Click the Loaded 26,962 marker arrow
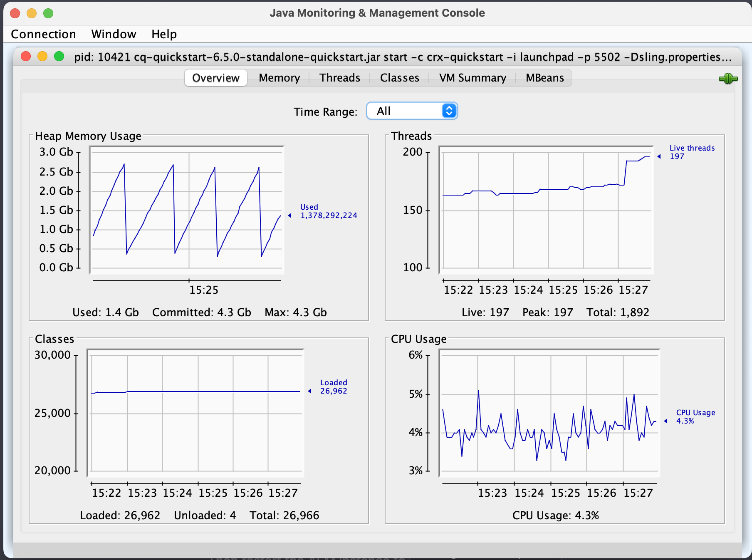The height and width of the screenshot is (560, 752). click(309, 391)
